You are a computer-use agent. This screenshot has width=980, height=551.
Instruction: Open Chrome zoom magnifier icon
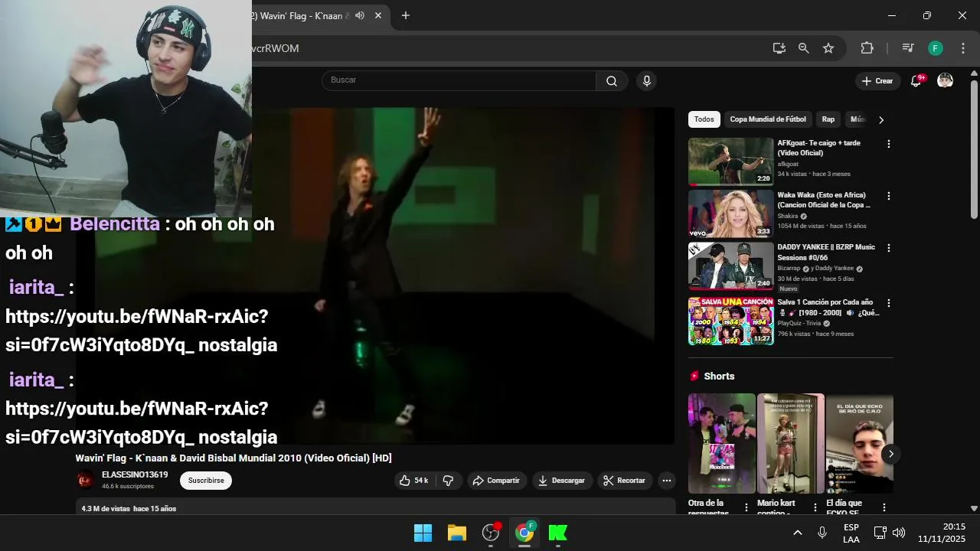point(803,48)
